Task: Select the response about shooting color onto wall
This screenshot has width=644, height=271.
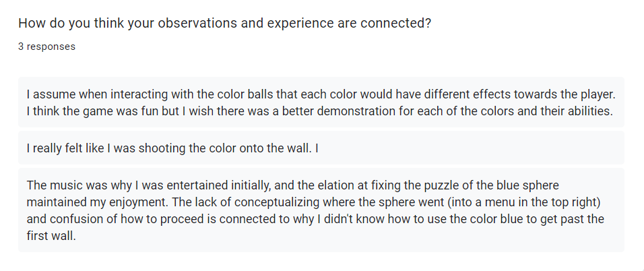Action: (x=321, y=148)
